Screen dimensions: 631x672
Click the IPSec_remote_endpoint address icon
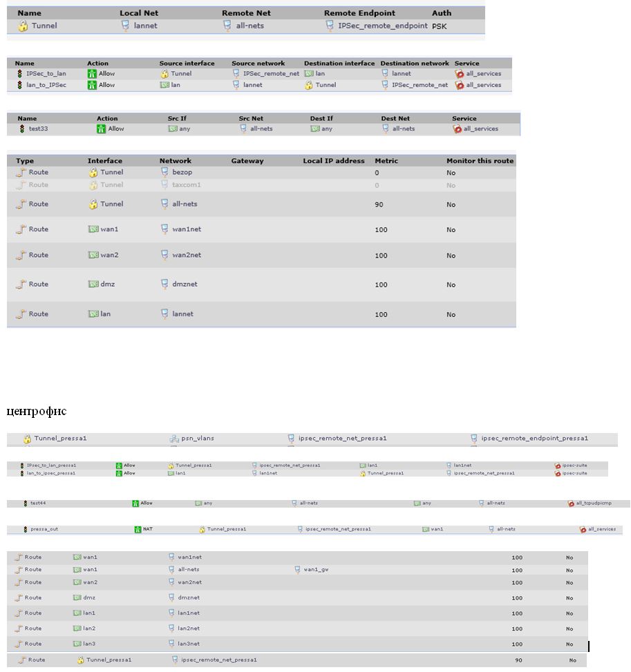pyautogui.click(x=330, y=26)
